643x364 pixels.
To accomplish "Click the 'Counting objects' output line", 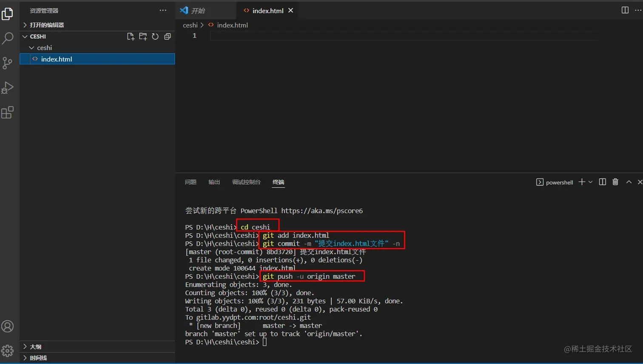I will [x=250, y=293].
